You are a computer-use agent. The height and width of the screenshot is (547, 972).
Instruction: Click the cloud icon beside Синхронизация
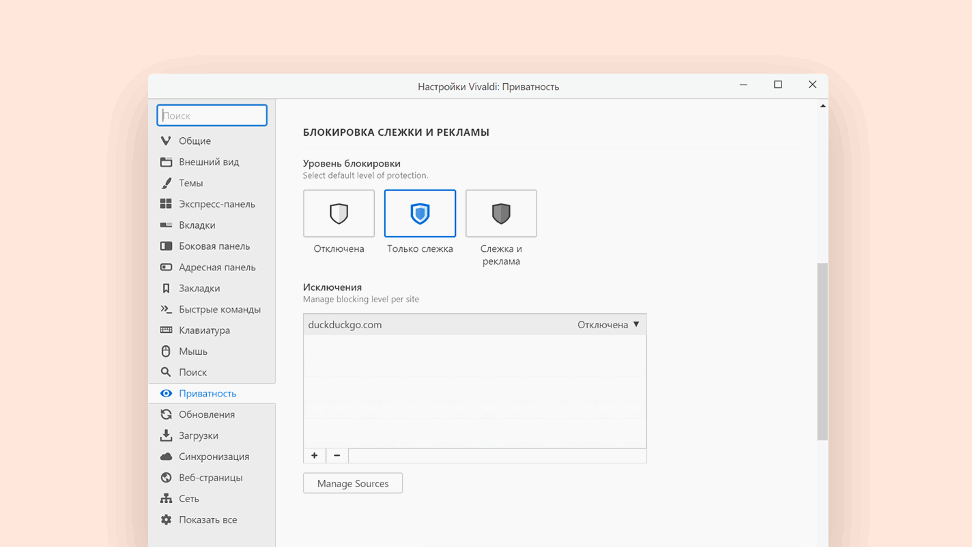tap(166, 456)
